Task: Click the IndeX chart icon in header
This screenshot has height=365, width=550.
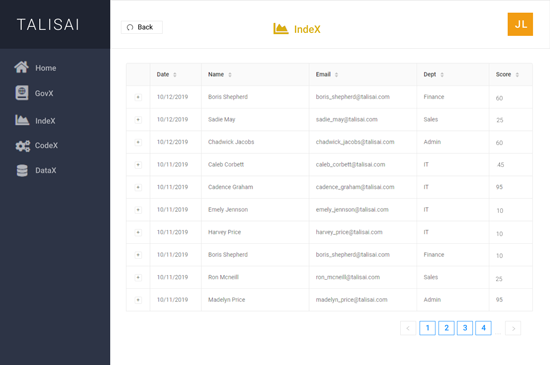Action: click(281, 29)
